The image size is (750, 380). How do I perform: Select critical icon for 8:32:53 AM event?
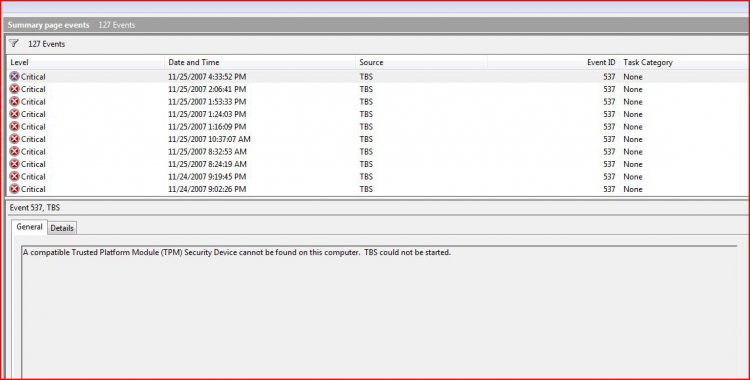(x=14, y=151)
